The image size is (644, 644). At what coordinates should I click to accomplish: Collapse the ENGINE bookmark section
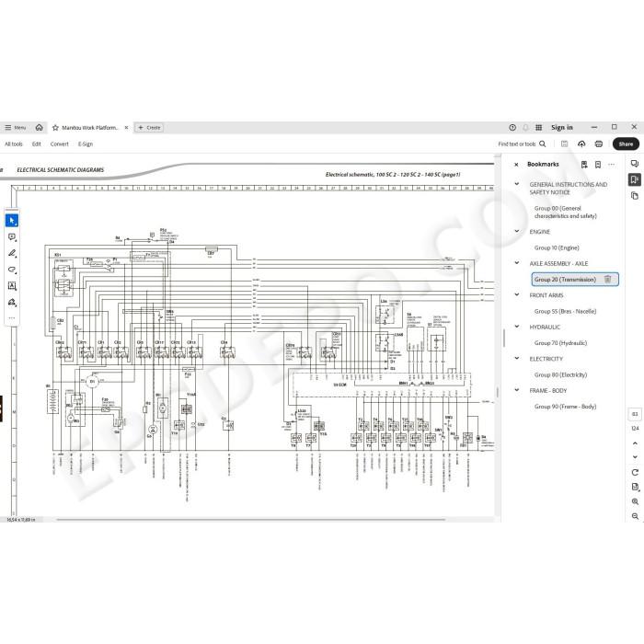click(x=517, y=231)
